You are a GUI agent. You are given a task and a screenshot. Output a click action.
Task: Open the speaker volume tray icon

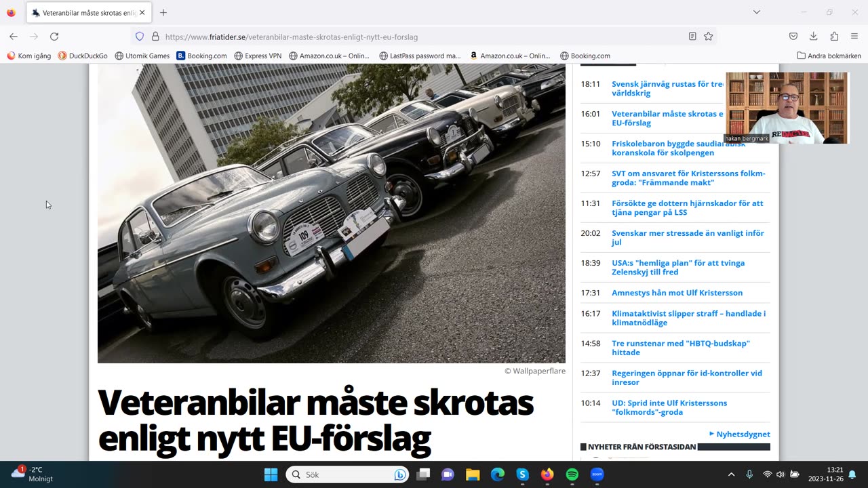(781, 474)
